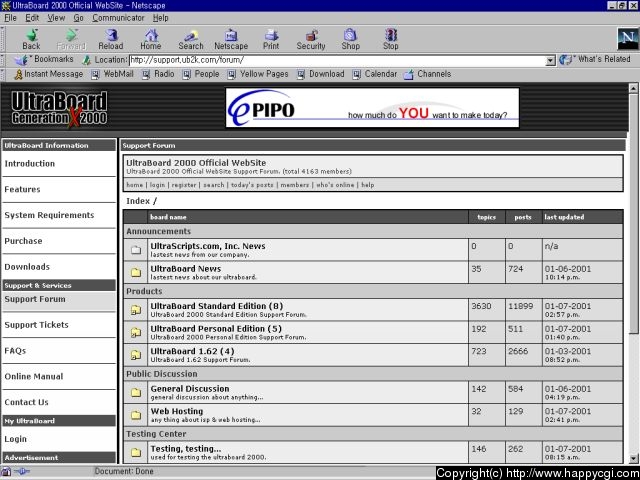The image size is (640, 480).
Task: Open the Contact Us sidebar link
Action: pos(27,402)
